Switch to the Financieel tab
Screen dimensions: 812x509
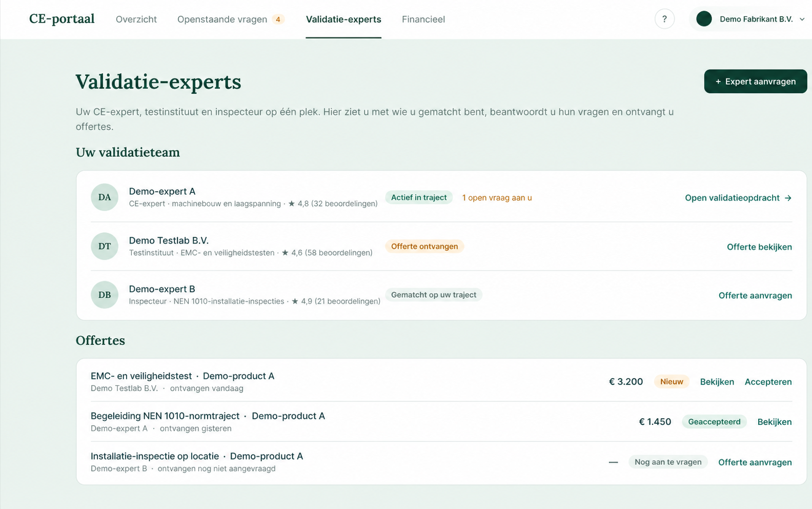tap(423, 19)
